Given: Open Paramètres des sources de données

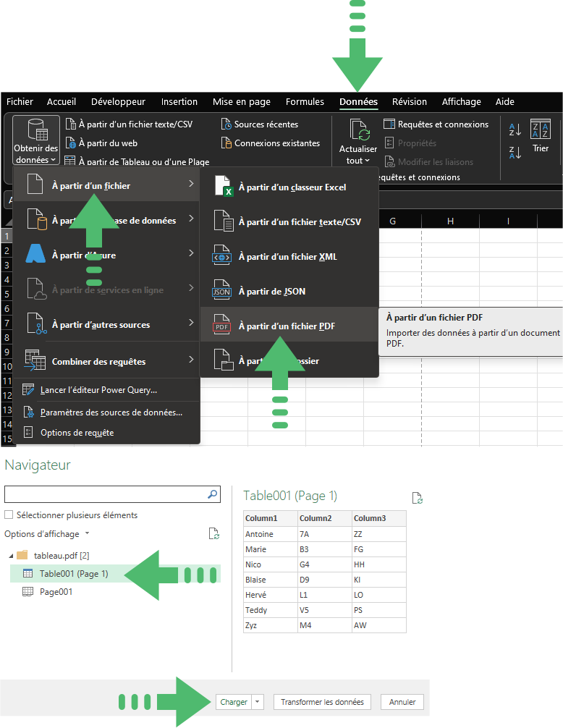Looking at the screenshot, I should (111, 412).
